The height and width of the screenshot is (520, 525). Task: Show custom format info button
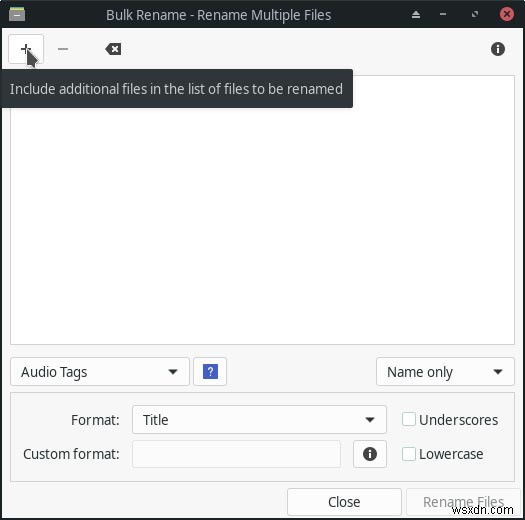370,454
